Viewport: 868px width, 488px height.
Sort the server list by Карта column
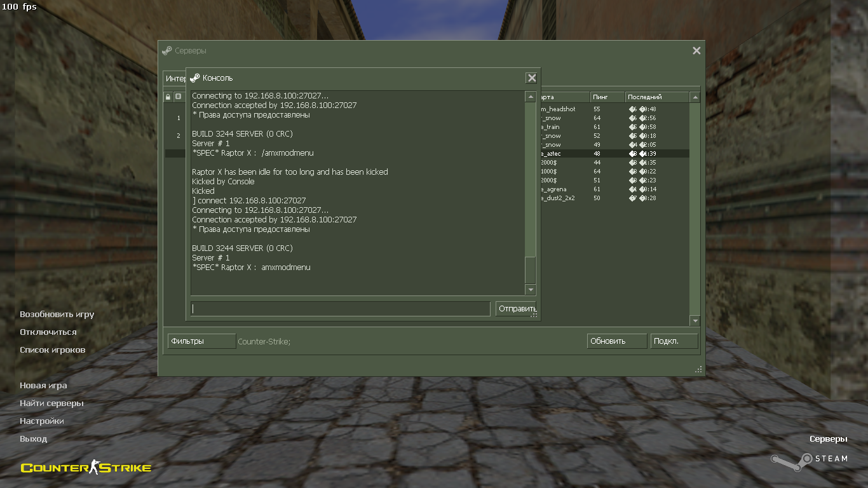(x=564, y=97)
